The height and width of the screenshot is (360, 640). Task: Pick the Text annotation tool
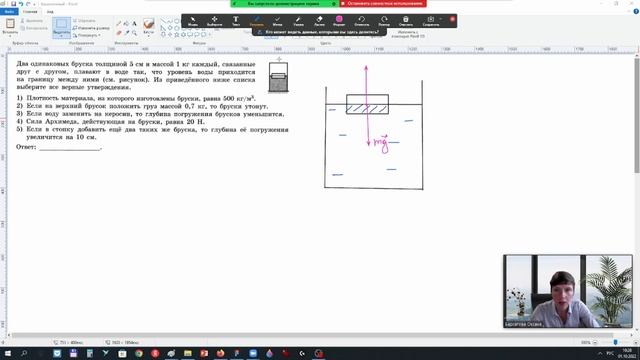click(236, 21)
